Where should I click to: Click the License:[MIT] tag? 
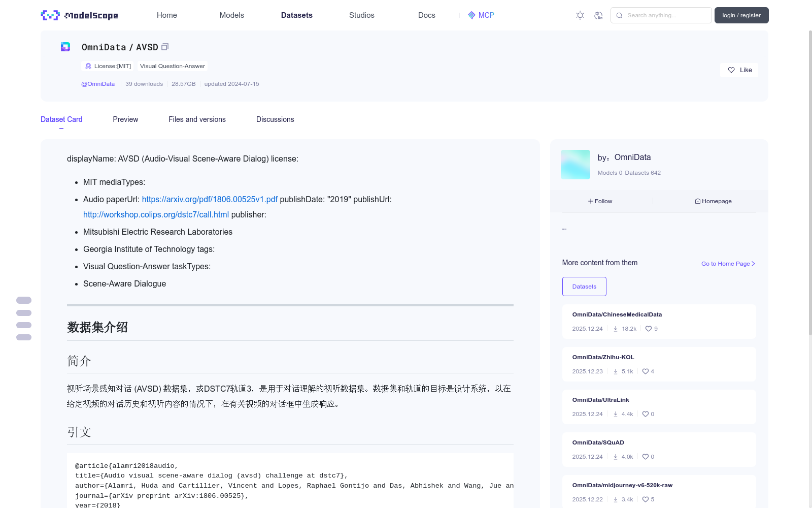[x=108, y=66]
